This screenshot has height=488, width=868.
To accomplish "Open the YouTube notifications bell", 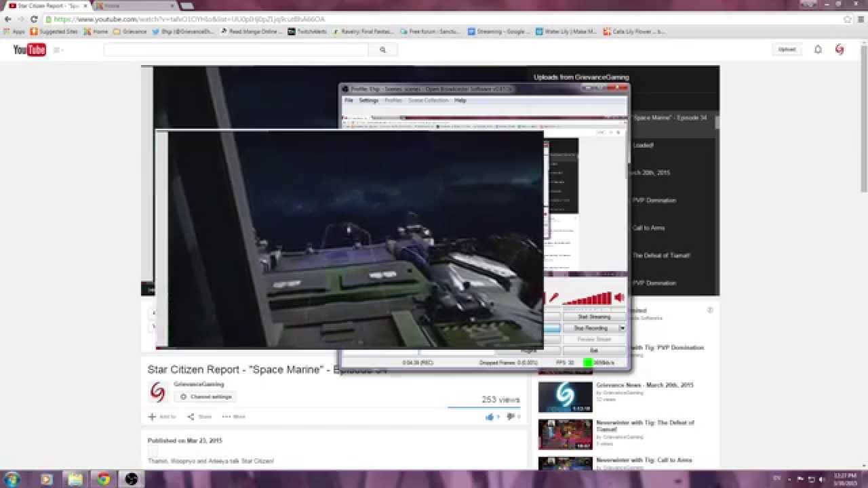I will point(818,49).
